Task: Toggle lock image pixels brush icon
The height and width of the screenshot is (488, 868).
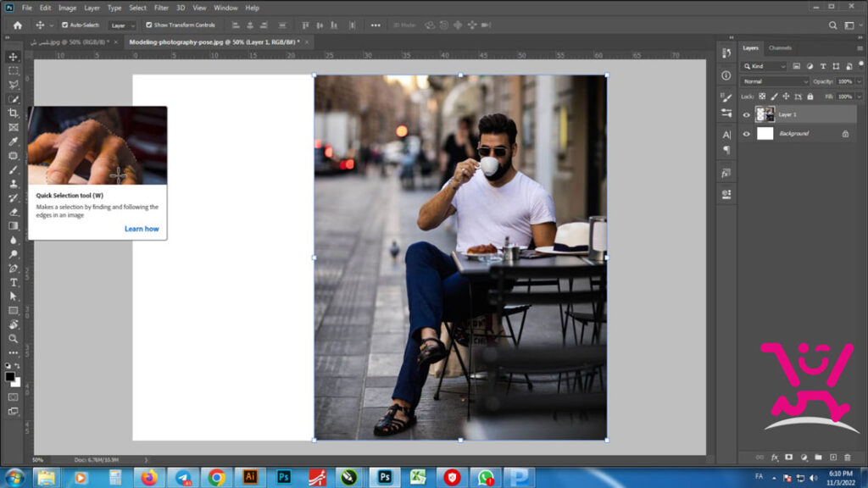Action: 774,97
